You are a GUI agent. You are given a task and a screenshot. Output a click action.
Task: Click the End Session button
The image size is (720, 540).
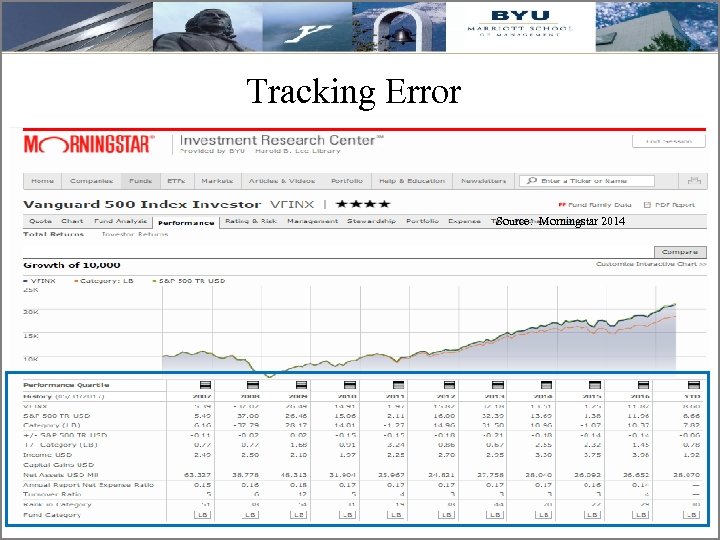(669, 141)
